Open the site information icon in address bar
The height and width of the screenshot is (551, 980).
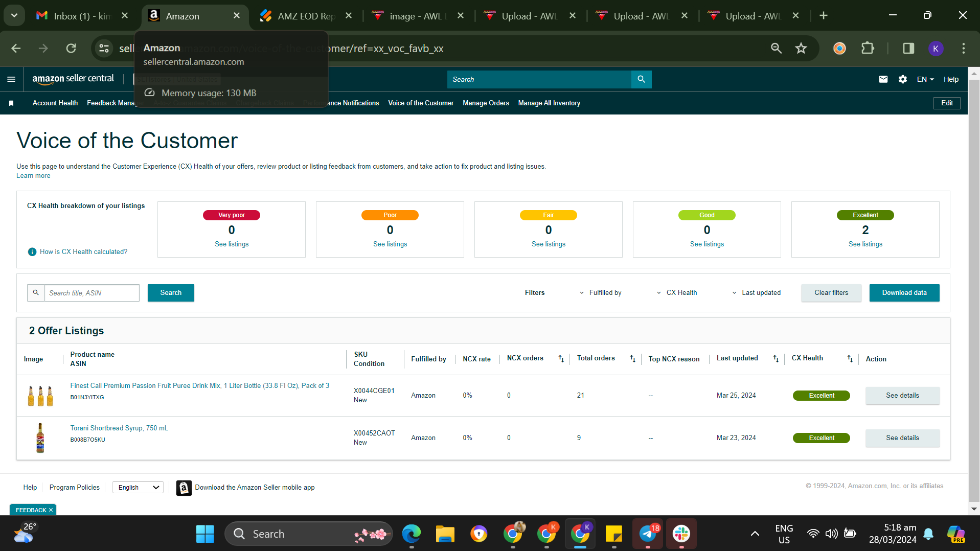pos(104,49)
